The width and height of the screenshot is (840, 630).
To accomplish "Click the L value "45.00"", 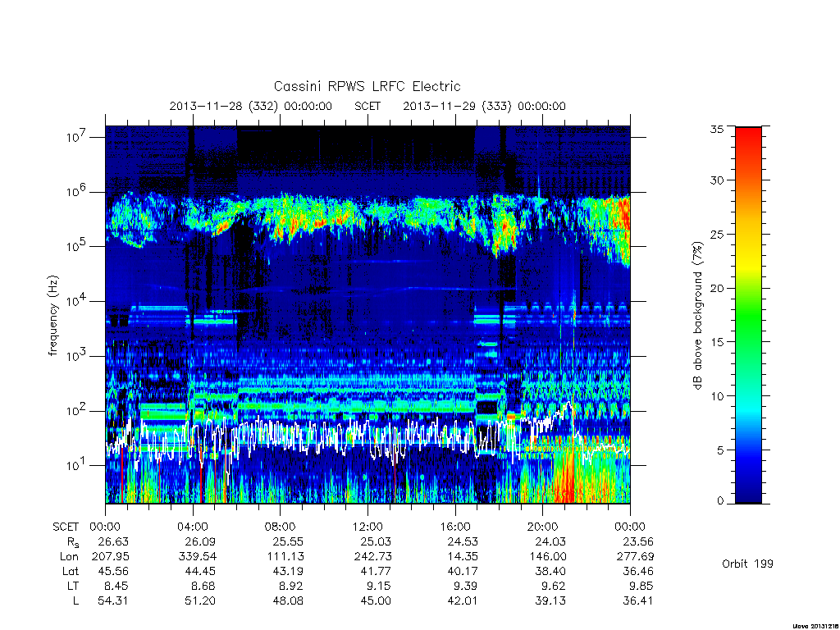I will click(x=376, y=600).
